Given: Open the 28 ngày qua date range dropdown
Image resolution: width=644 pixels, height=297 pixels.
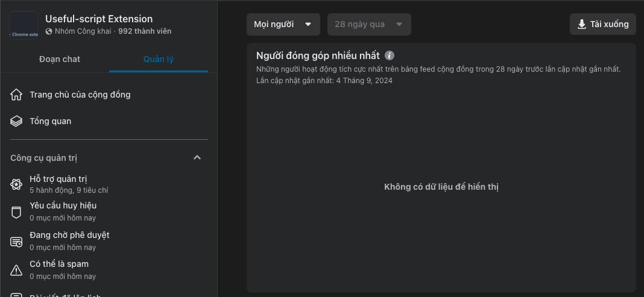Looking at the screenshot, I should (369, 24).
